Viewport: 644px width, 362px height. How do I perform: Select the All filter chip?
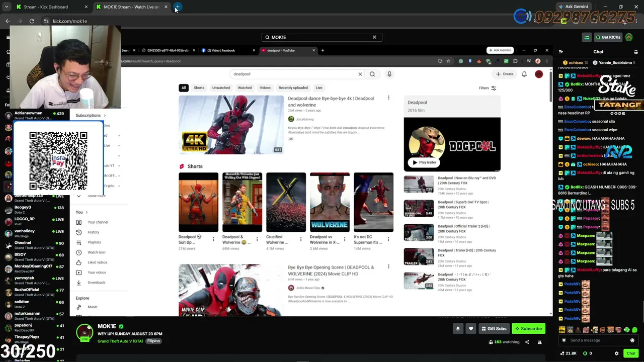pyautogui.click(x=184, y=88)
